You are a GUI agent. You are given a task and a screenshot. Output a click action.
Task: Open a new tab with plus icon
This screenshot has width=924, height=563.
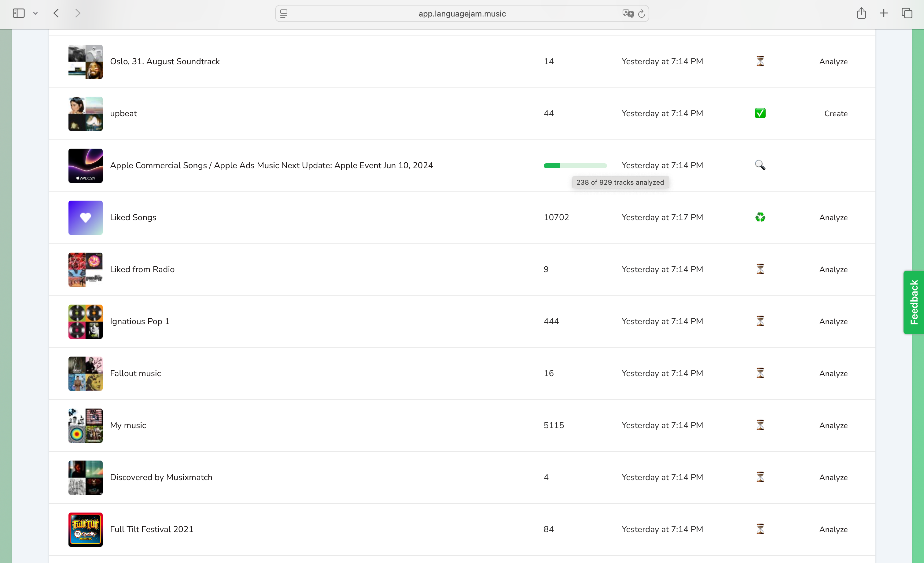click(883, 13)
